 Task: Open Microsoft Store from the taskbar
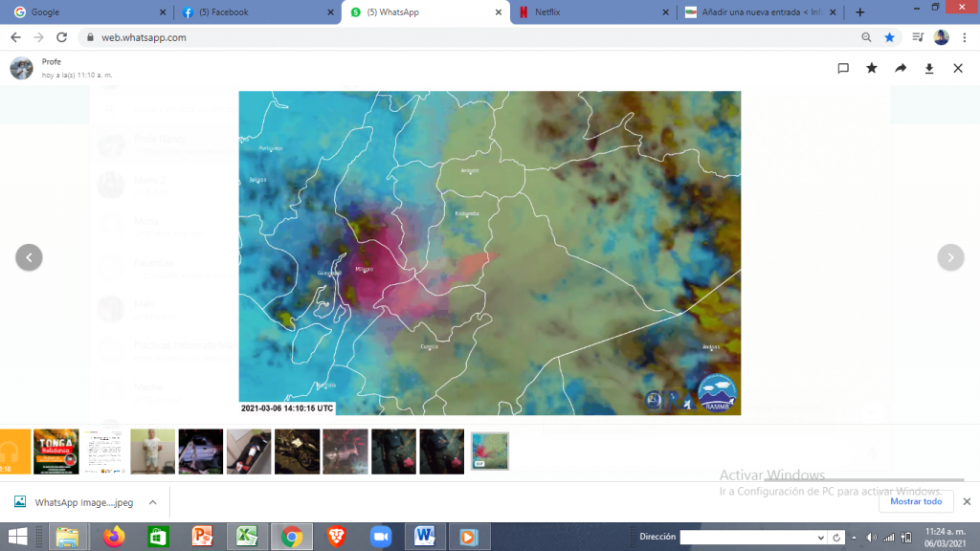pos(158,537)
